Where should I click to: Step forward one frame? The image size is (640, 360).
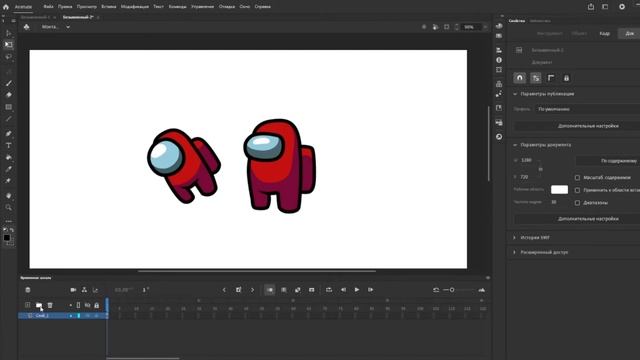point(371,290)
